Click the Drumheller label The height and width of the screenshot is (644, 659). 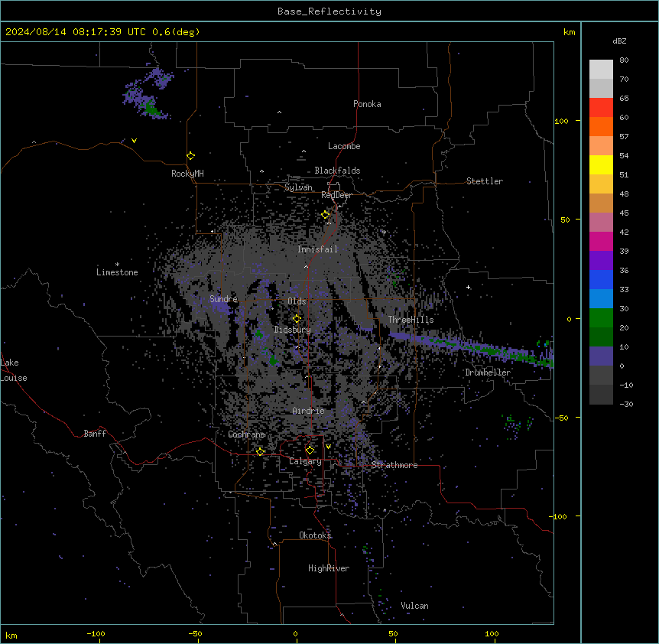[488, 372]
